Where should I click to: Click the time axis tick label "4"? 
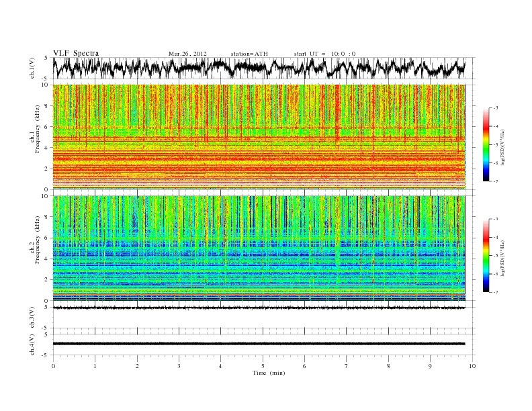220,366
